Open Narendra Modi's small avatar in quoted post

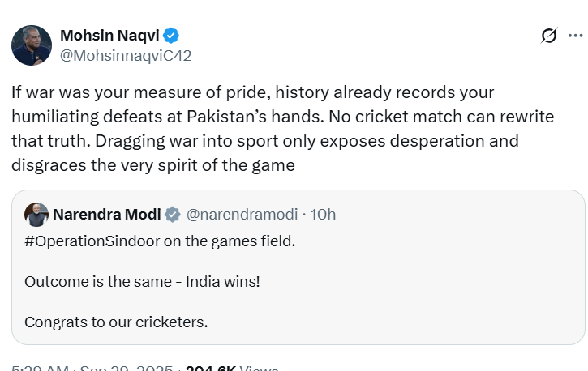(36, 214)
